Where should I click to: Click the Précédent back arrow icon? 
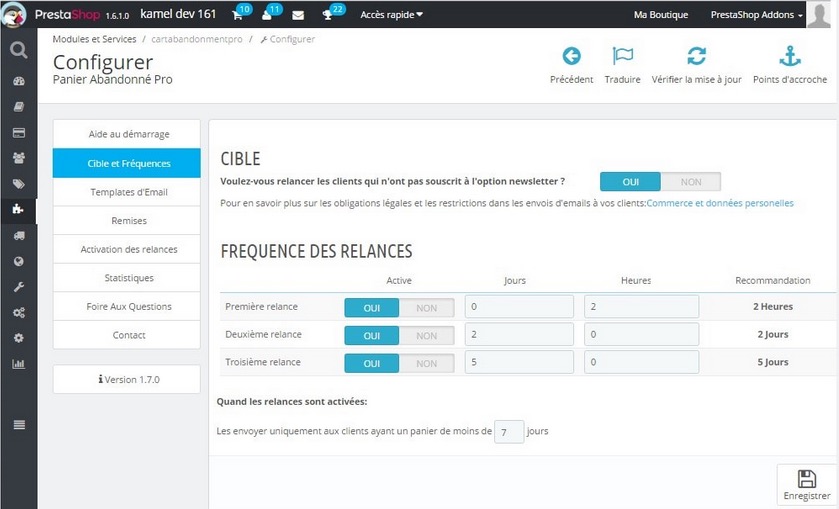point(571,57)
